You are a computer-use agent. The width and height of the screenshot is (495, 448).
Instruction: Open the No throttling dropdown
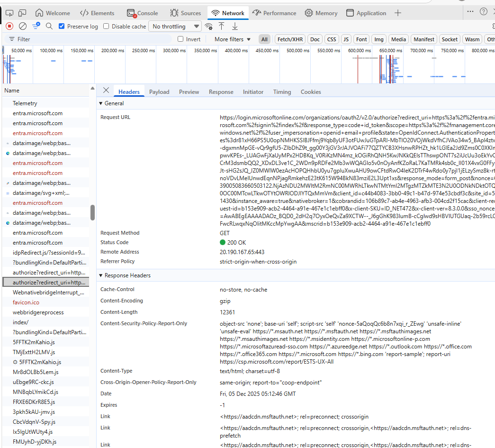[175, 27]
